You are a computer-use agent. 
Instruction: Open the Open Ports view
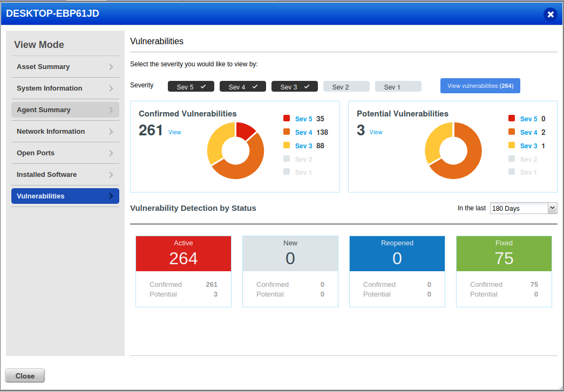65,153
